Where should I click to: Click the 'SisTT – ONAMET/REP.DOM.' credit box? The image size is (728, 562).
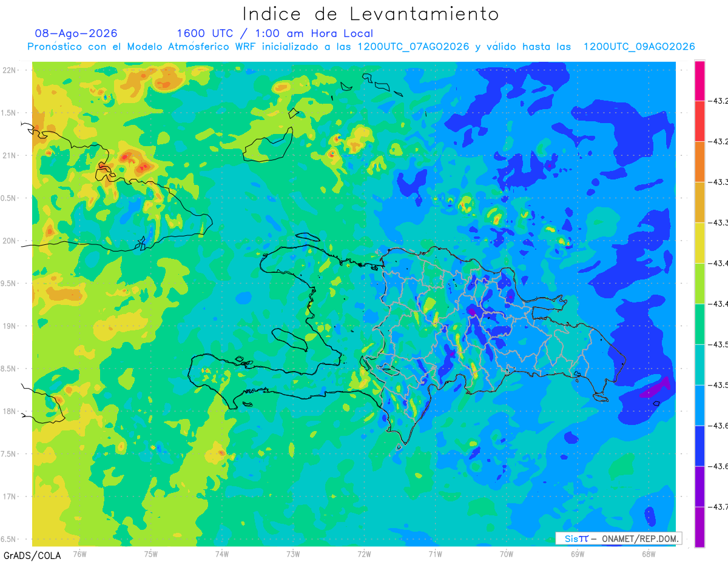tap(619, 538)
